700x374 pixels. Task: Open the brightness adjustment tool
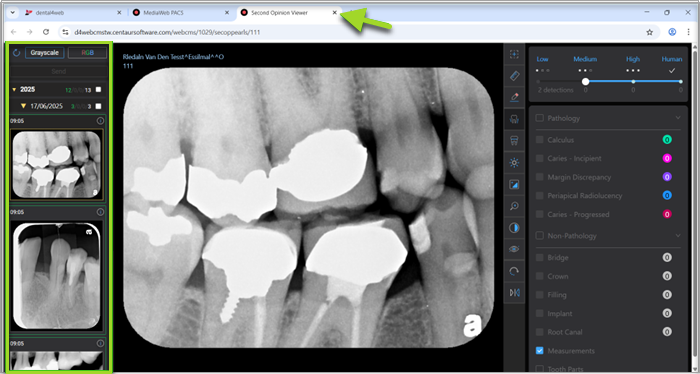coord(514,162)
